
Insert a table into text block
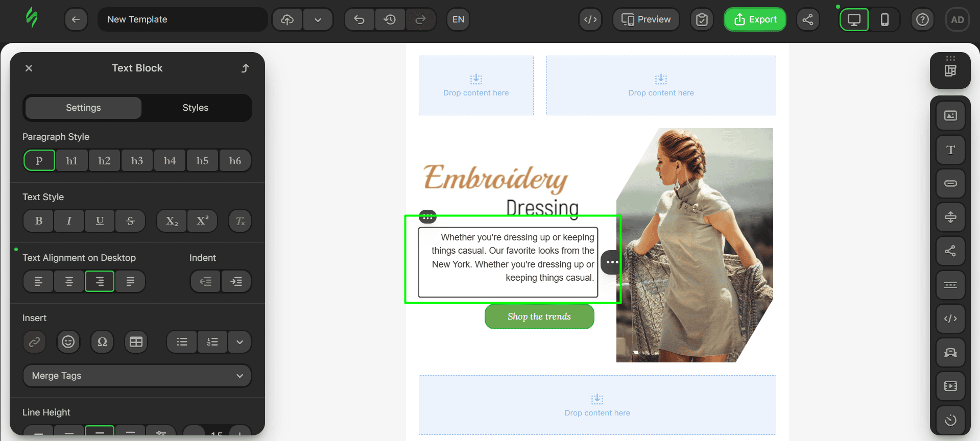coord(136,342)
